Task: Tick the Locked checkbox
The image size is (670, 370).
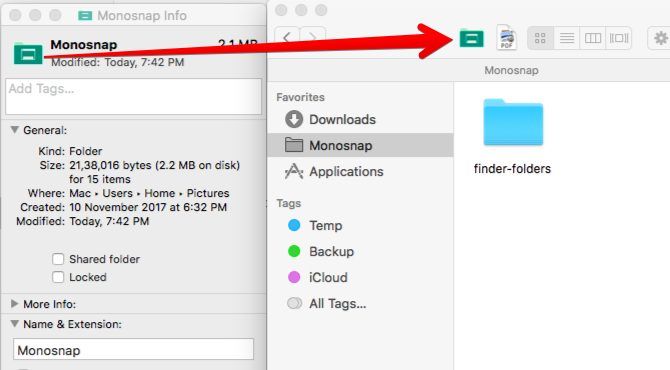Action: pyautogui.click(x=58, y=277)
